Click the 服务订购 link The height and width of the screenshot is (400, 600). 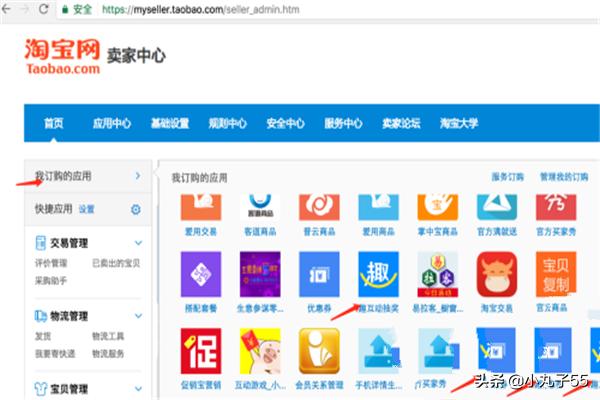point(508,177)
